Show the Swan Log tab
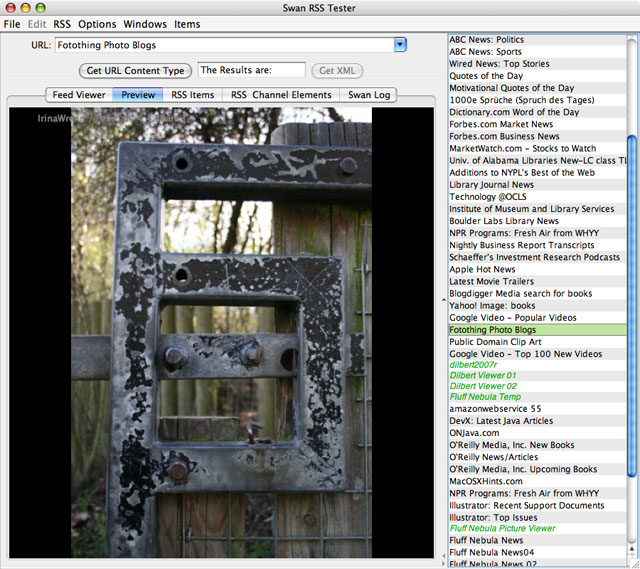Viewport: 640px width, 569px height. click(370, 95)
